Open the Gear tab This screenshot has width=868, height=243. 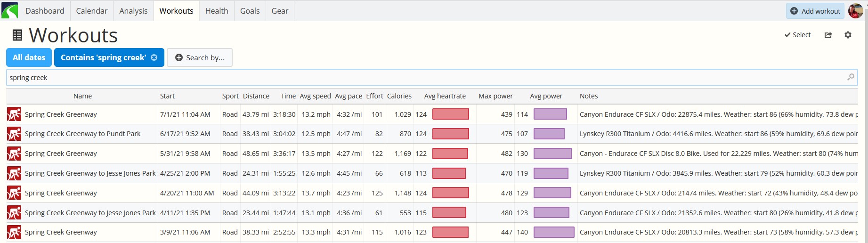(x=280, y=11)
